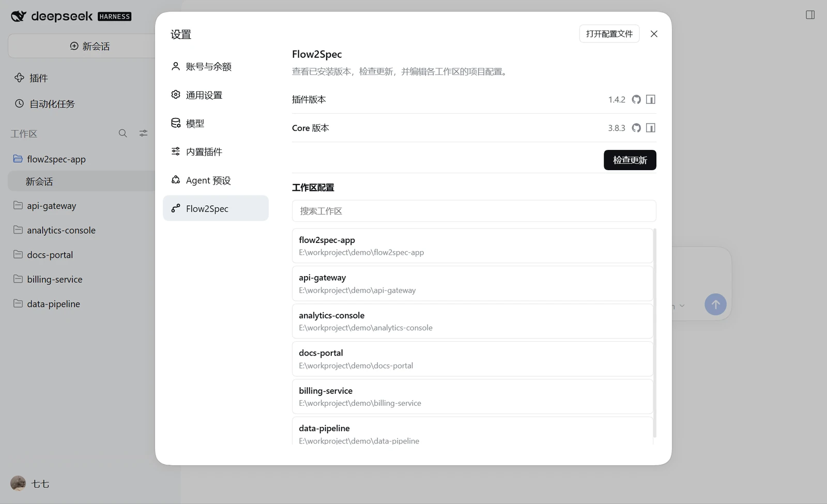Expand flow2spec-app folder in sidebar
The height and width of the screenshot is (504, 827).
point(18,159)
